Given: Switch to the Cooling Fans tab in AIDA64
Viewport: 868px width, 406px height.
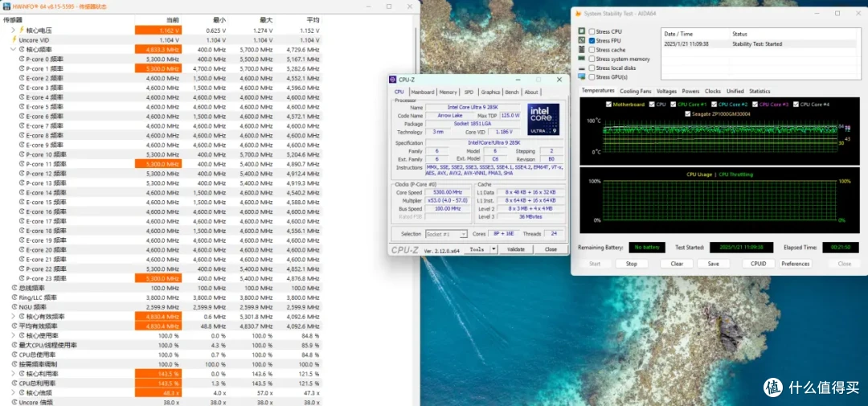Looking at the screenshot, I should click(x=636, y=91).
